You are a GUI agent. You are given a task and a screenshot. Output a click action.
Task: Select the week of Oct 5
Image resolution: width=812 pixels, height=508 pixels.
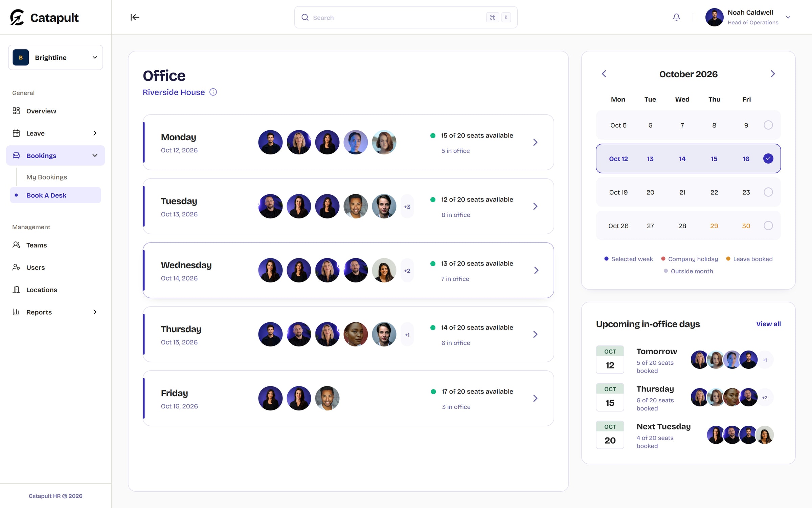pos(768,125)
